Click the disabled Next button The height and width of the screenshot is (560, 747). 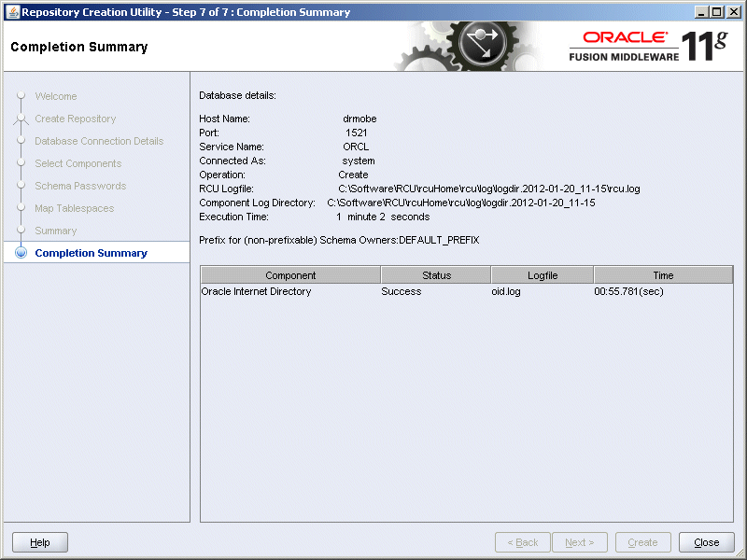579,542
